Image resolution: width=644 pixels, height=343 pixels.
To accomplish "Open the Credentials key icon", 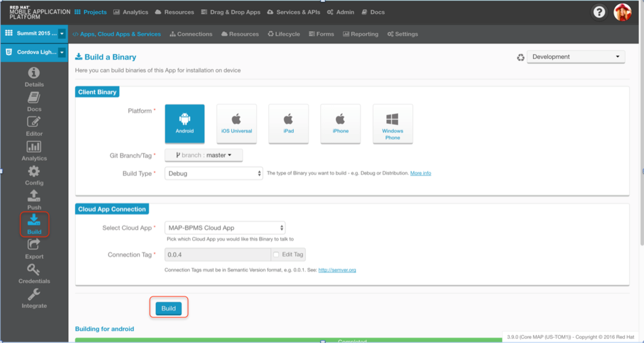I will (x=34, y=273).
